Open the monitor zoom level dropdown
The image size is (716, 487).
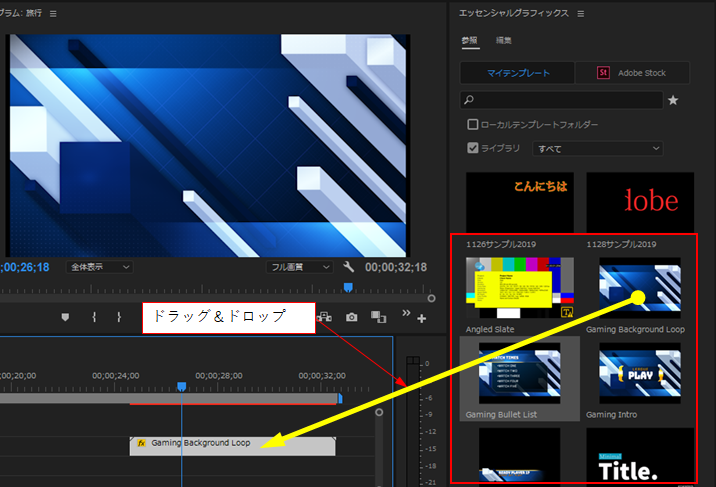100,267
